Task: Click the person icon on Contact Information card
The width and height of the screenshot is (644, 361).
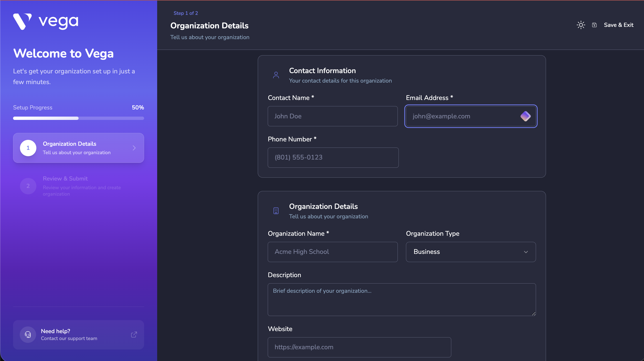Action: 276,75
